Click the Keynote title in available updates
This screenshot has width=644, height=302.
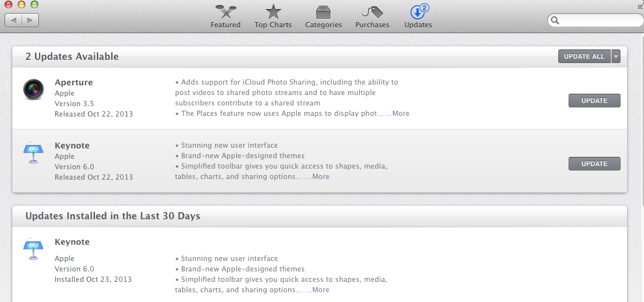point(72,145)
